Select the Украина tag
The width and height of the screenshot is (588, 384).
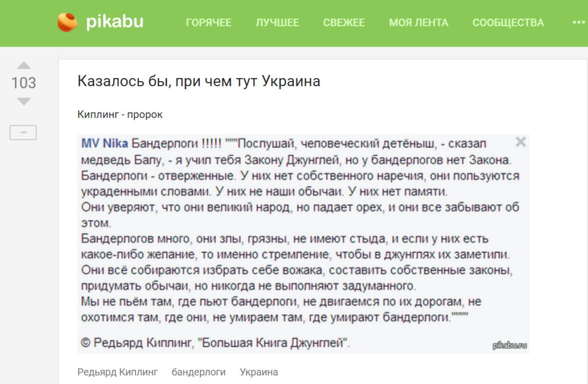(x=259, y=372)
